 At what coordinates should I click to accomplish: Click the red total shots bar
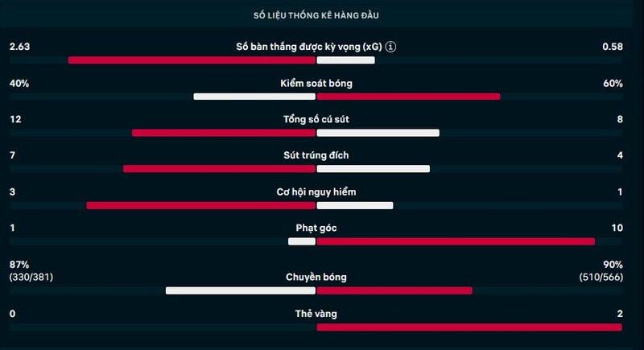[x=223, y=133]
